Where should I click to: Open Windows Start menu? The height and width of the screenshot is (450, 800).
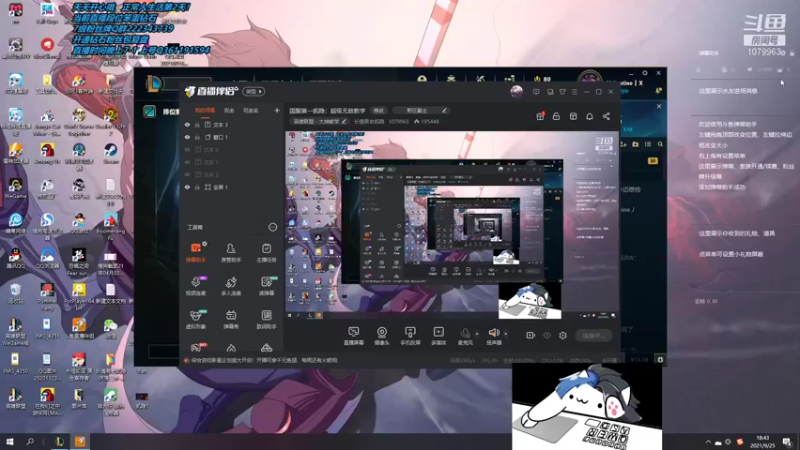pyautogui.click(x=9, y=441)
